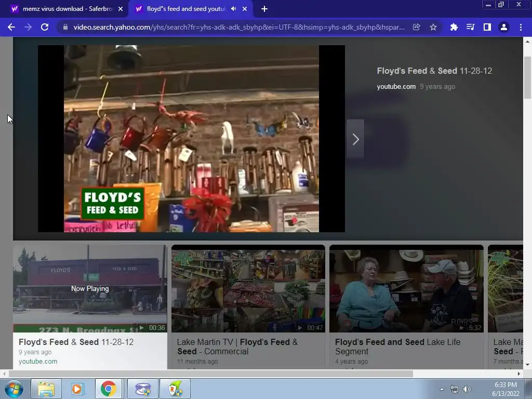Open the partially visible fourth video thumbnail
The width and height of the screenshot is (532, 399).
pyautogui.click(x=505, y=288)
